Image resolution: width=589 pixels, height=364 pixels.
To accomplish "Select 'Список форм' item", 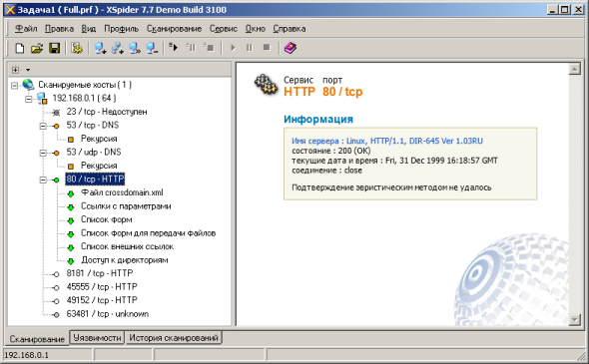I will [x=106, y=220].
